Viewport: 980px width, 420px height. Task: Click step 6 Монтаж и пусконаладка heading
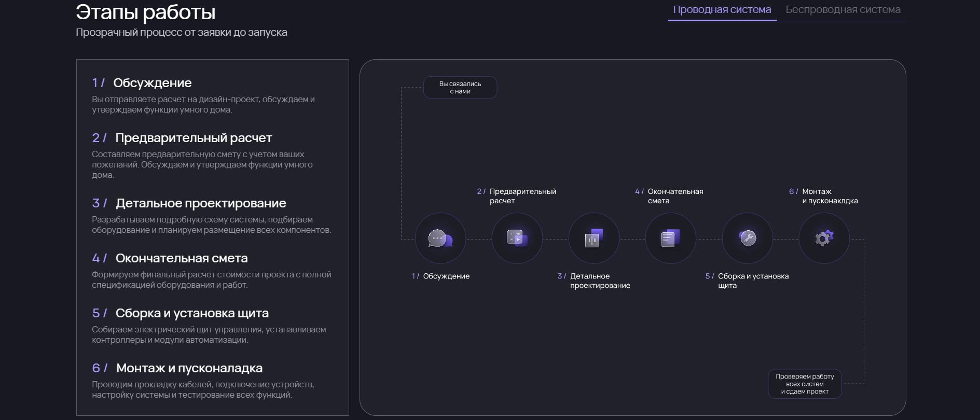click(177, 368)
